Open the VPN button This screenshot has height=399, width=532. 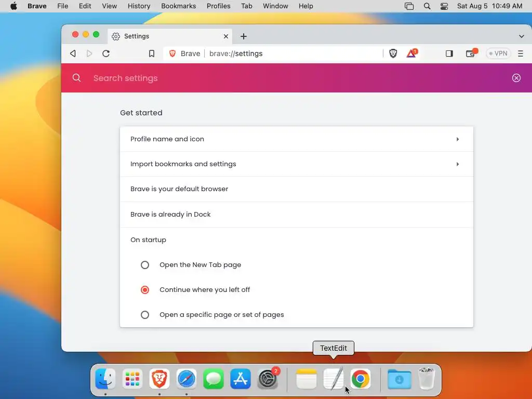498,54
